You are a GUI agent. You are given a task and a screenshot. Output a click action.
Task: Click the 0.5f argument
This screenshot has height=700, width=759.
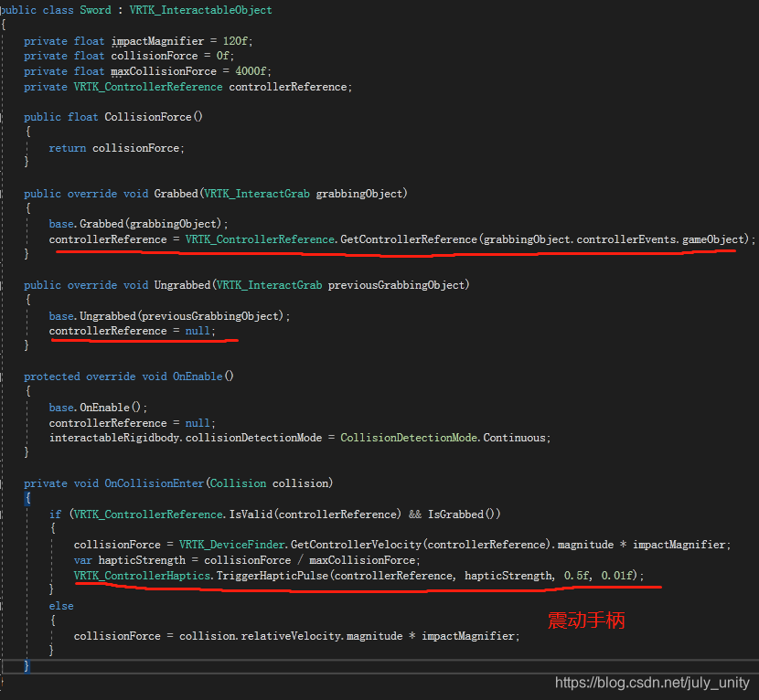point(576,576)
